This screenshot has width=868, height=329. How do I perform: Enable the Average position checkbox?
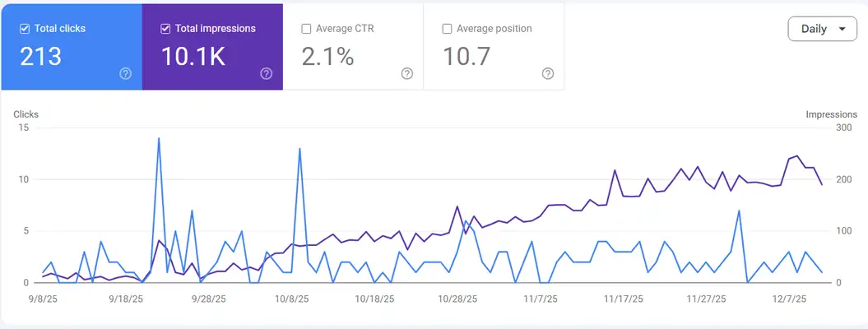point(447,29)
